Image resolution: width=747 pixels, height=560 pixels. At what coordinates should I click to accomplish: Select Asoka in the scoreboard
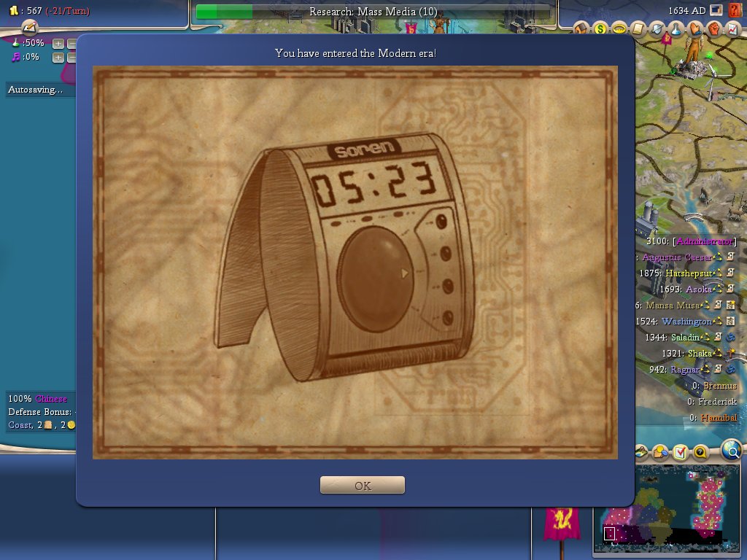coord(698,289)
